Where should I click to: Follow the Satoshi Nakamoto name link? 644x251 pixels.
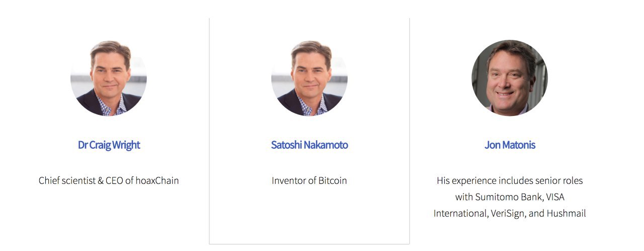click(x=309, y=145)
